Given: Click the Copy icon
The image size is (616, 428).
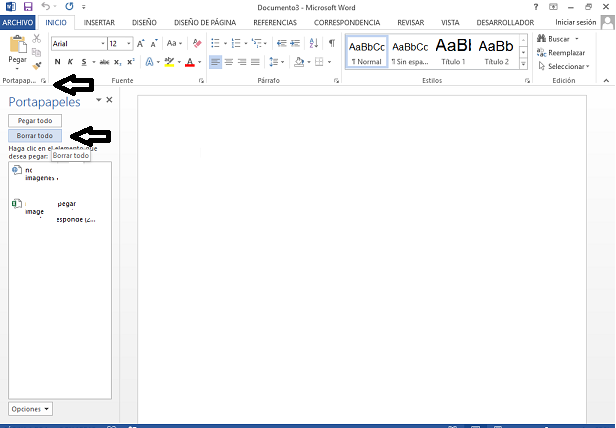Looking at the screenshot, I should pos(37,52).
